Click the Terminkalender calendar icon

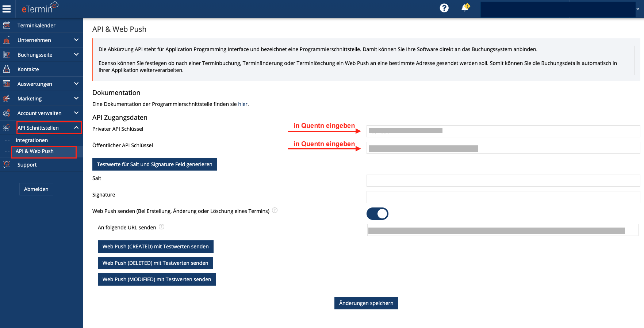(x=7, y=25)
